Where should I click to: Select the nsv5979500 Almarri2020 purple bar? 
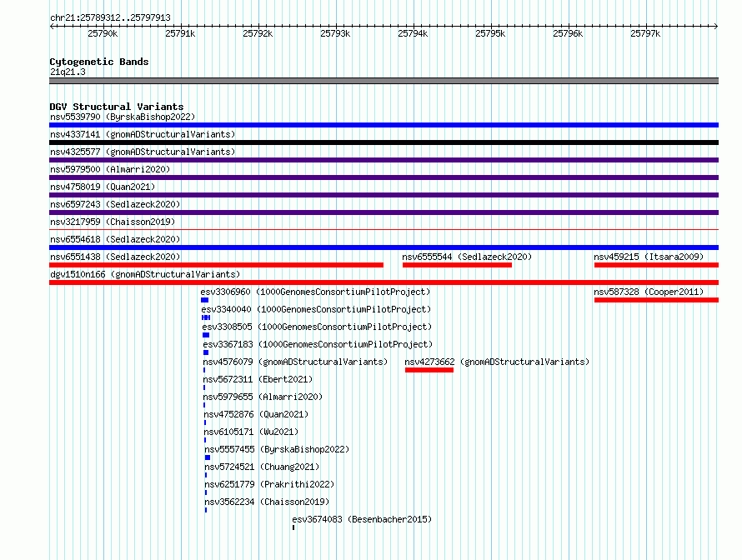coord(384,177)
